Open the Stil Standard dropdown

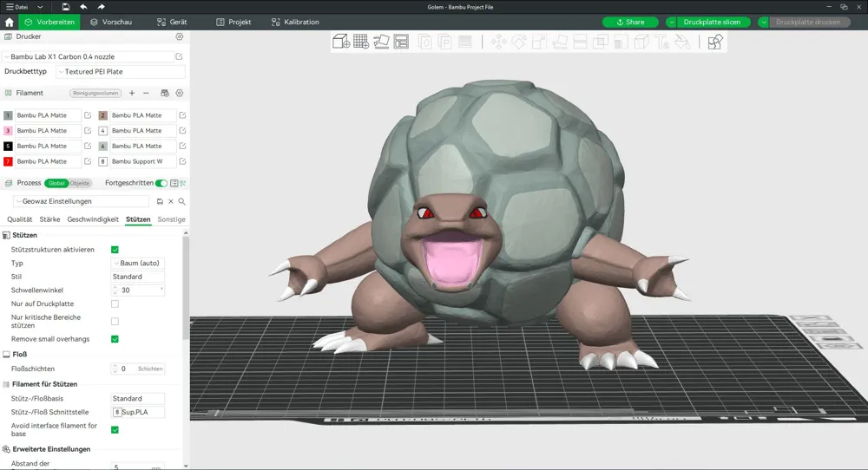138,277
